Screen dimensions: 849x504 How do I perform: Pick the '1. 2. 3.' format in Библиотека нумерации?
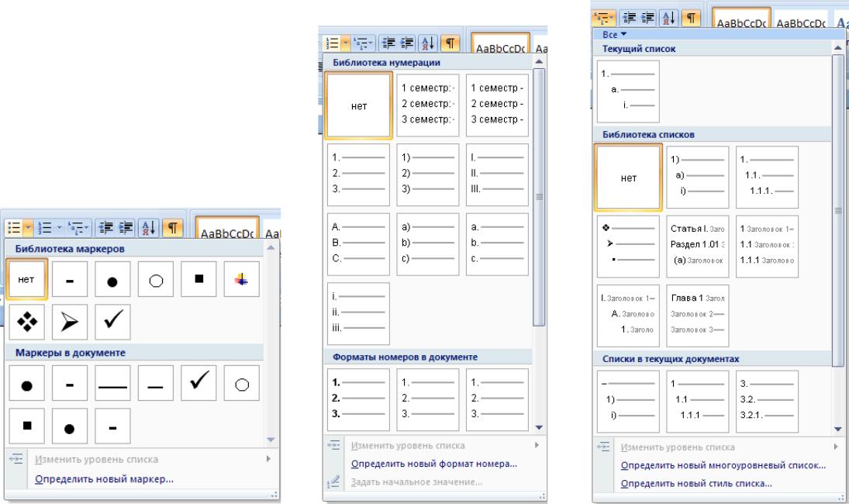click(358, 174)
